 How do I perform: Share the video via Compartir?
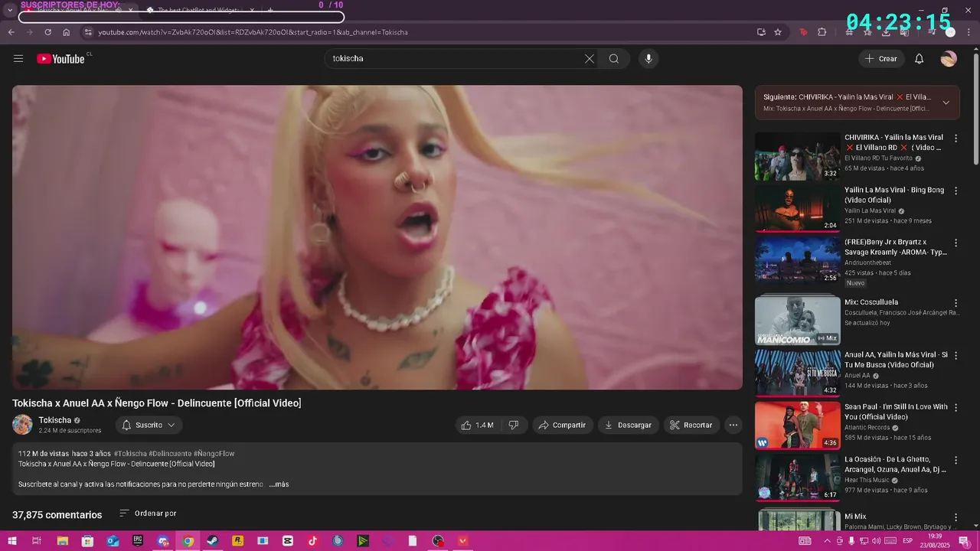point(563,425)
